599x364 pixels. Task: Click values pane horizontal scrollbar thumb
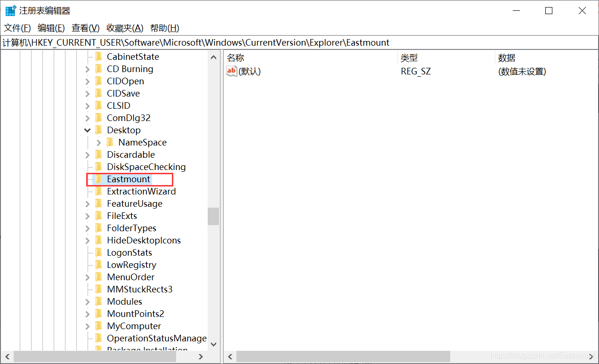click(343, 356)
